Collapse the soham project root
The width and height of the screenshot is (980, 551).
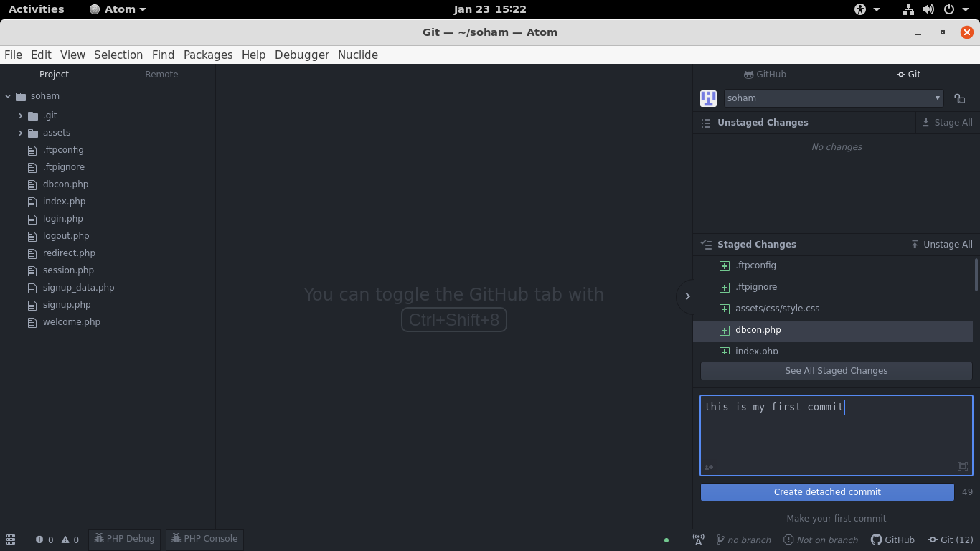tap(8, 96)
